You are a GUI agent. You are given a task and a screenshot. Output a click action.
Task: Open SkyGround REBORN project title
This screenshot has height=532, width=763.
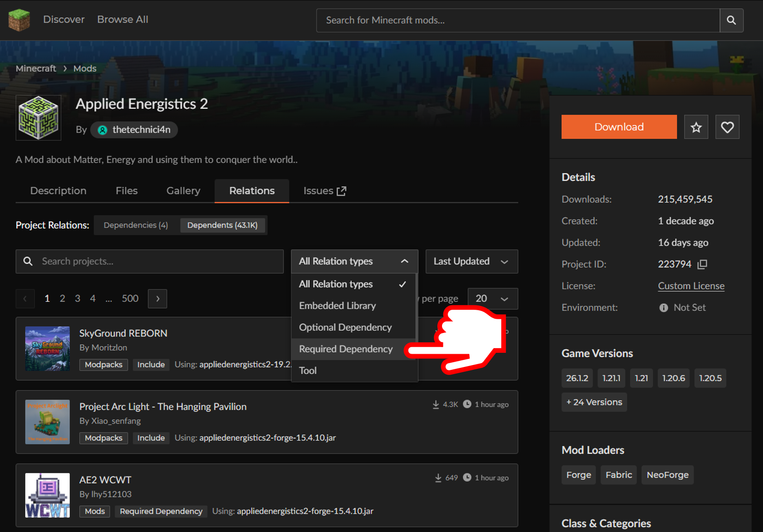(x=123, y=333)
